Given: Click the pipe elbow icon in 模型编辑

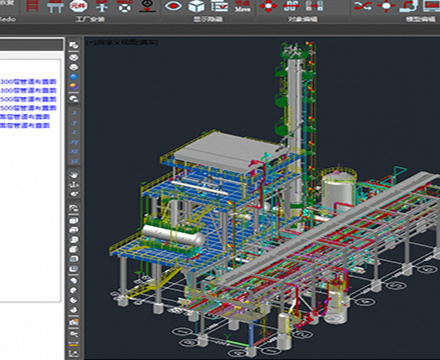Looking at the screenshot, I should click(409, 6).
